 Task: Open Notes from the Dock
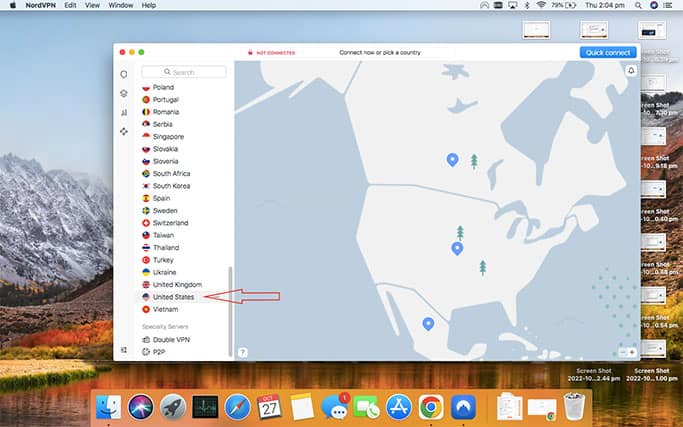(x=302, y=407)
